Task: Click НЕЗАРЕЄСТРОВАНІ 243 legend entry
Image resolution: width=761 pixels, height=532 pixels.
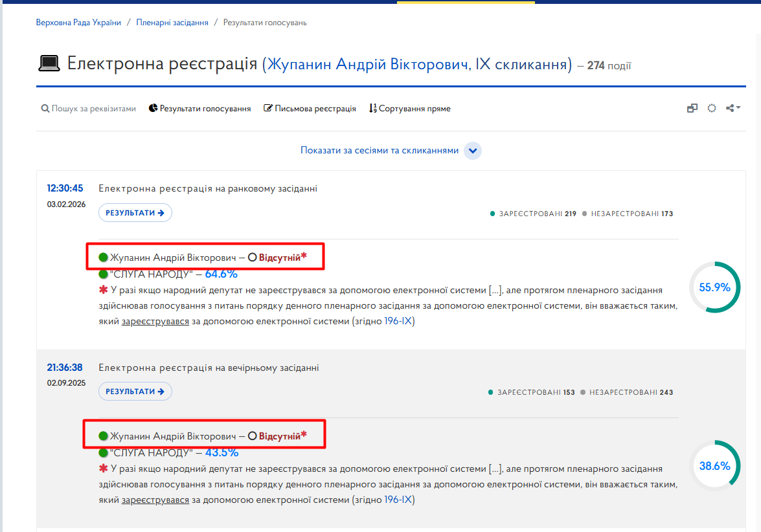Action: coord(626,392)
